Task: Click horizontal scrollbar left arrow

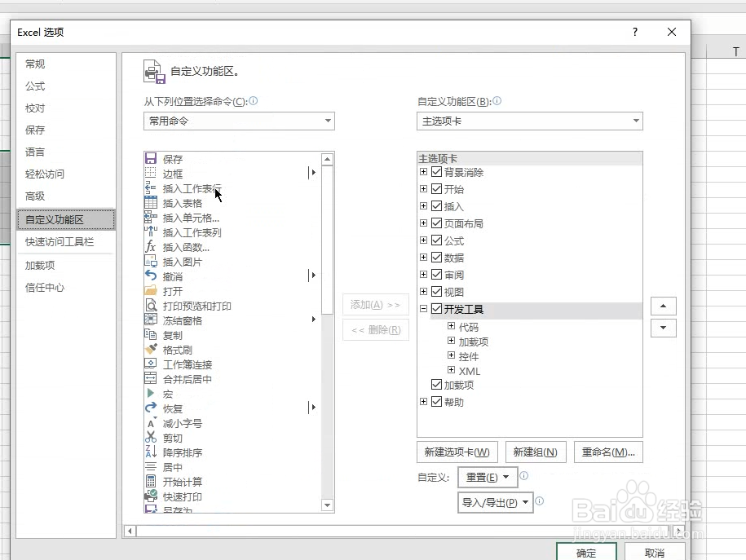Action: (130, 531)
